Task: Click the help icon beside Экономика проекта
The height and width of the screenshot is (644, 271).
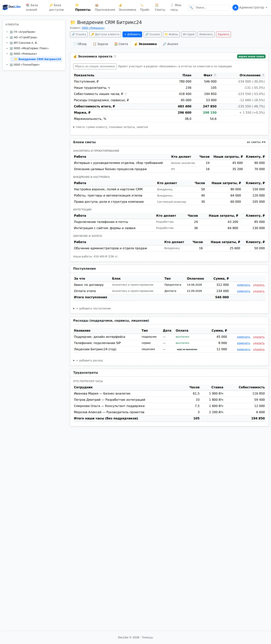Action: [115, 57]
